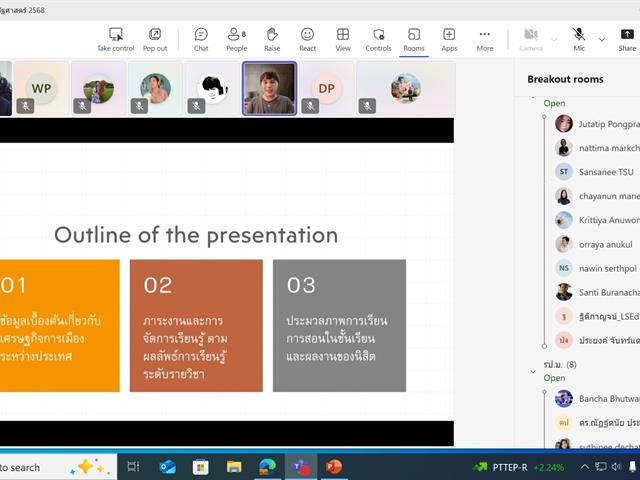Open the View layout menu
This screenshot has width=640, height=480.
tap(343, 39)
